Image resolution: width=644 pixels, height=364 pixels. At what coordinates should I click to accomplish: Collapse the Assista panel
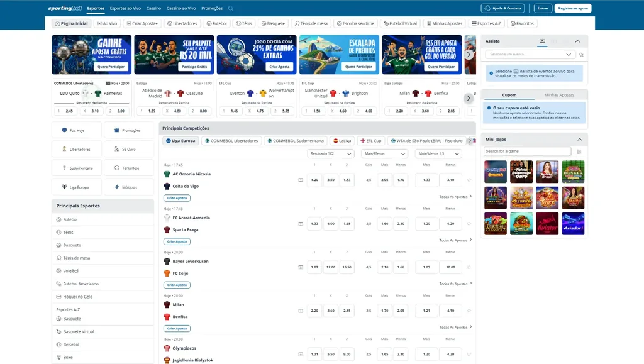coord(577,41)
